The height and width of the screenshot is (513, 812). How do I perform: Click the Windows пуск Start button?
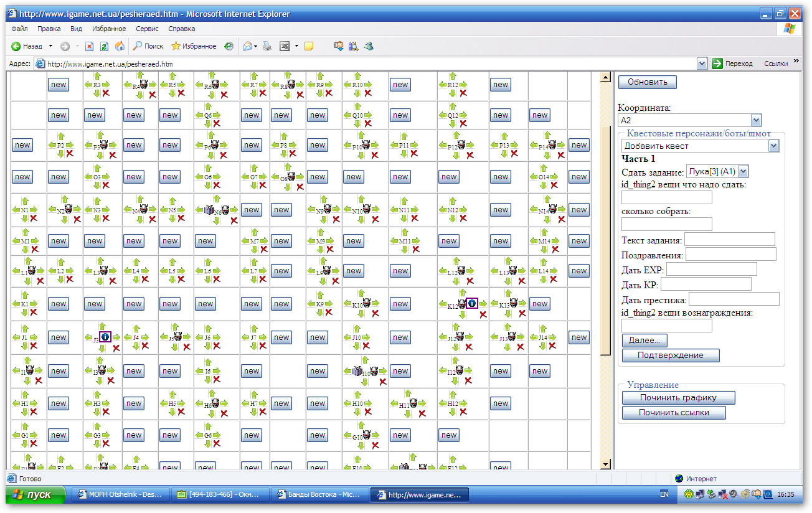pyautogui.click(x=36, y=495)
